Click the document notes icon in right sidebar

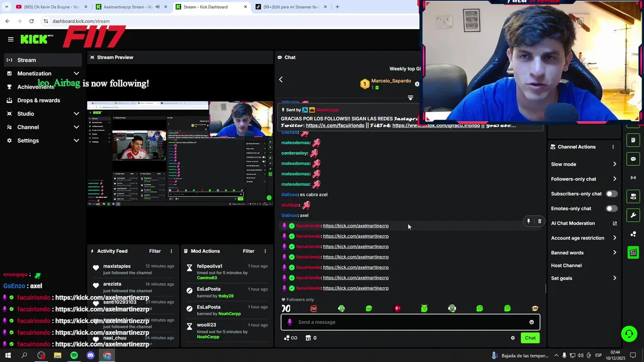pyautogui.click(x=633, y=140)
